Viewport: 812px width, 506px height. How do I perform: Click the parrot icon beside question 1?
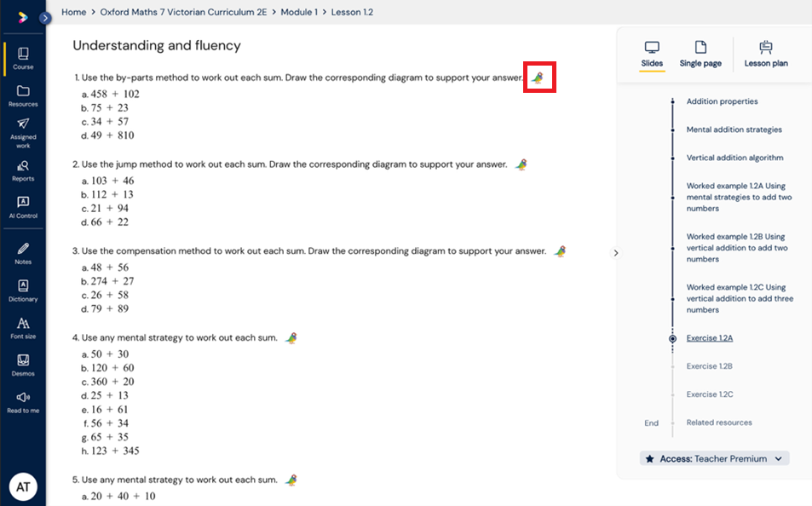tap(538, 78)
